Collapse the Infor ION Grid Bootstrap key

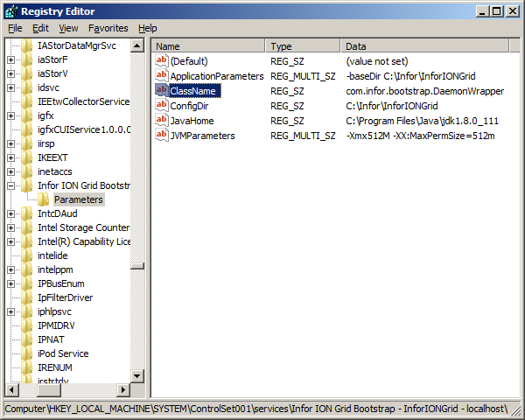click(11, 185)
